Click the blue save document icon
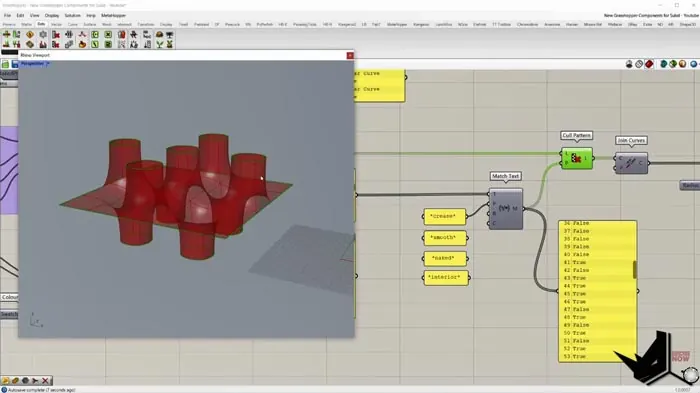Image resolution: width=700 pixels, height=393 pixels. 15,64
